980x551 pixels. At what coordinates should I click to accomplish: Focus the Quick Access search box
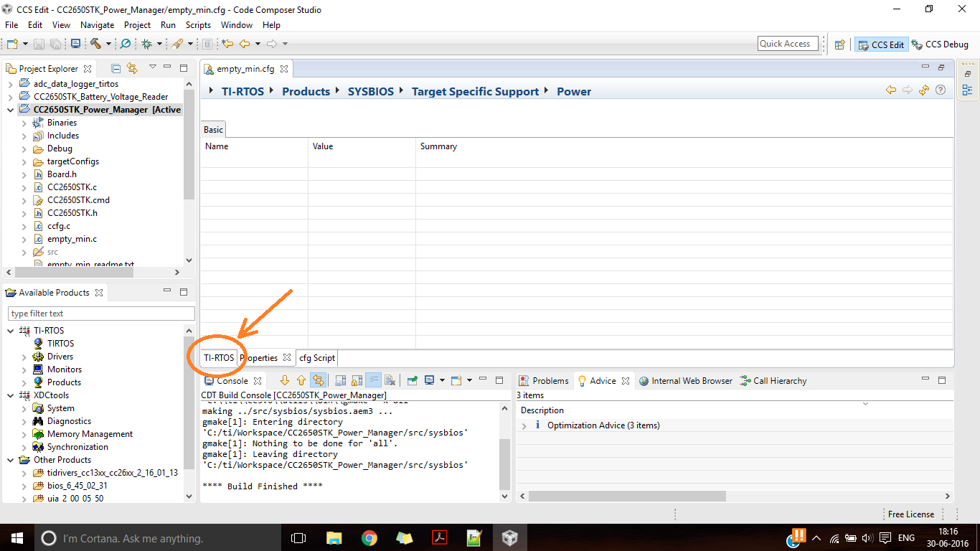pyautogui.click(x=788, y=44)
